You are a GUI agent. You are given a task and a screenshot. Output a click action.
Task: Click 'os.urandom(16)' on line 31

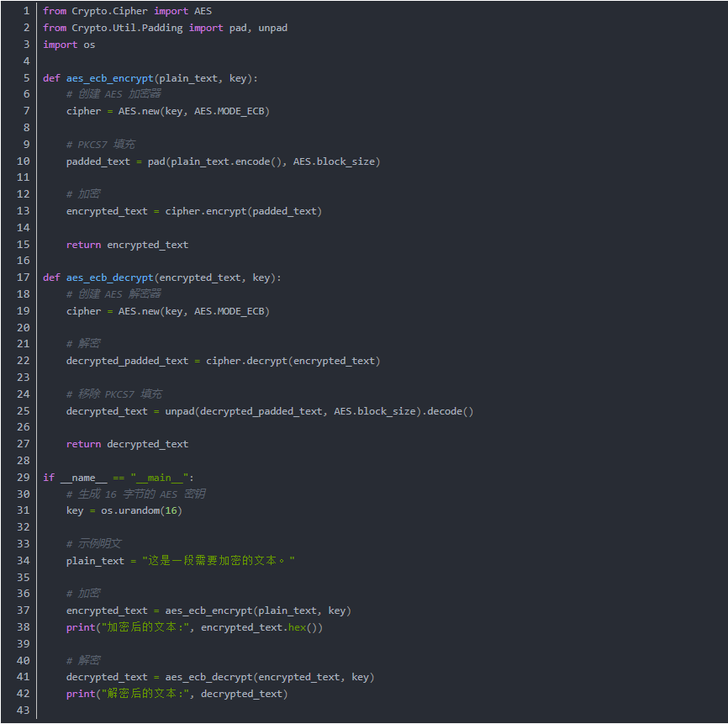pos(141,511)
